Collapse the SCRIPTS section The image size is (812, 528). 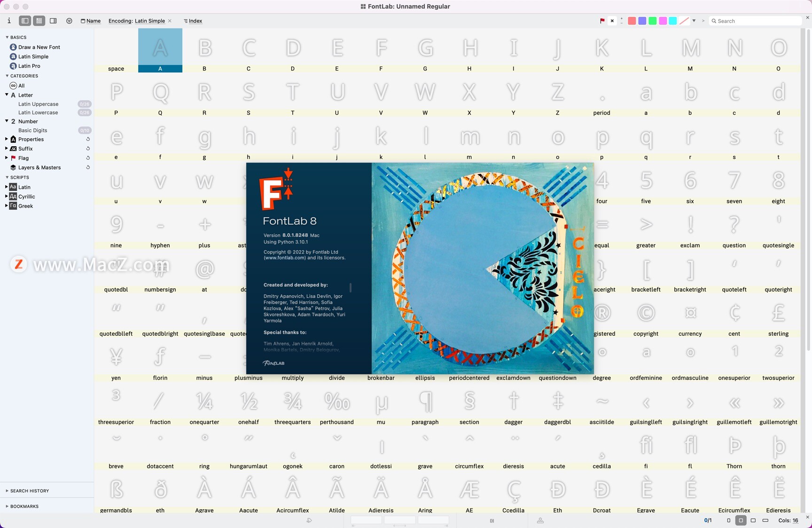7,177
